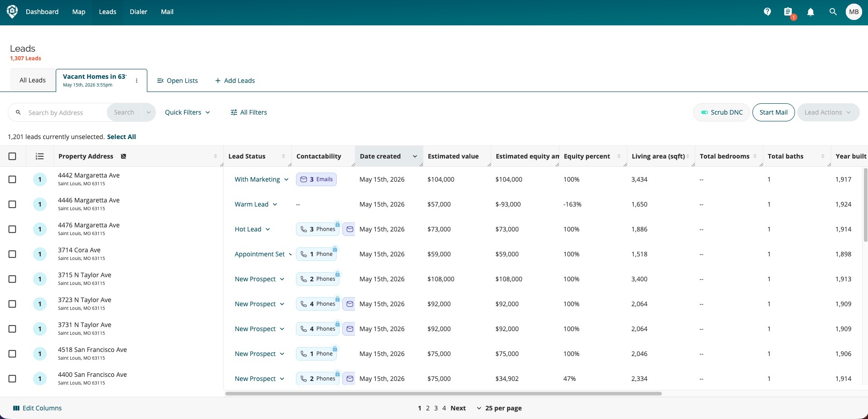Switch to the All Leads tab
This screenshot has width=868, height=419.
[x=33, y=80]
